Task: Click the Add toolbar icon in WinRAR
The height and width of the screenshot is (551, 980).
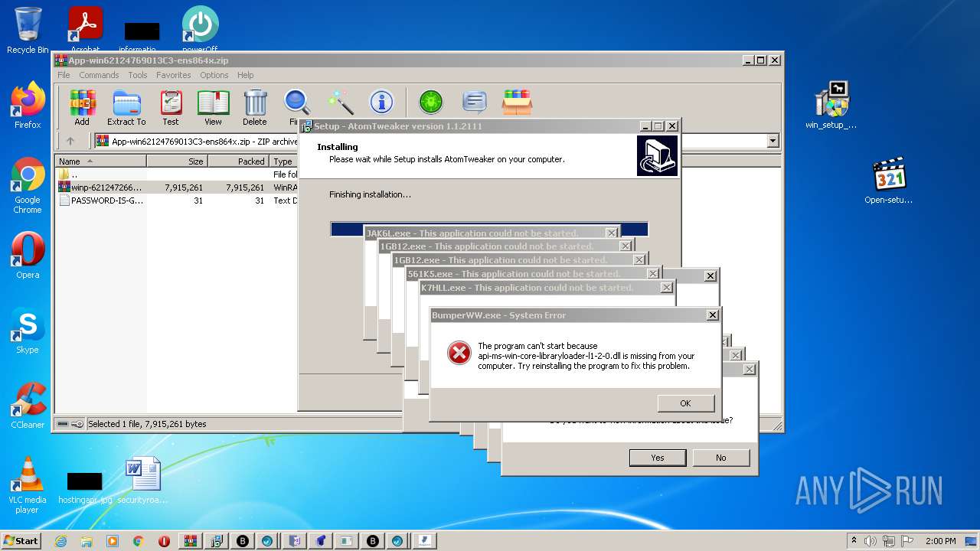Action: tap(82, 107)
